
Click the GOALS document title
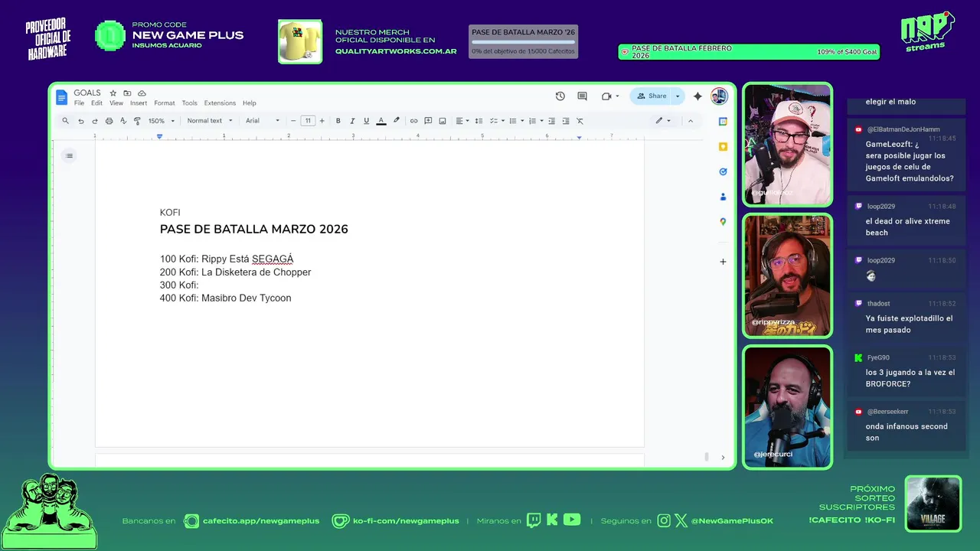click(87, 93)
